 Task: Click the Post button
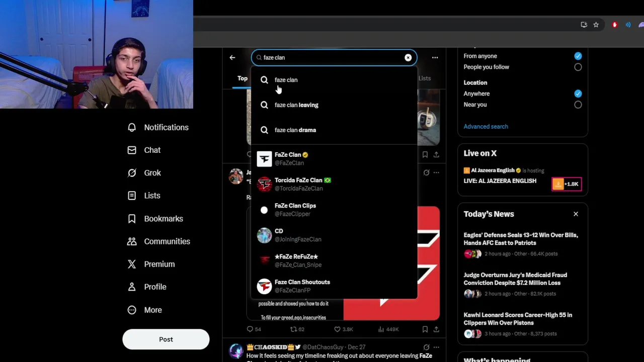pos(166,339)
